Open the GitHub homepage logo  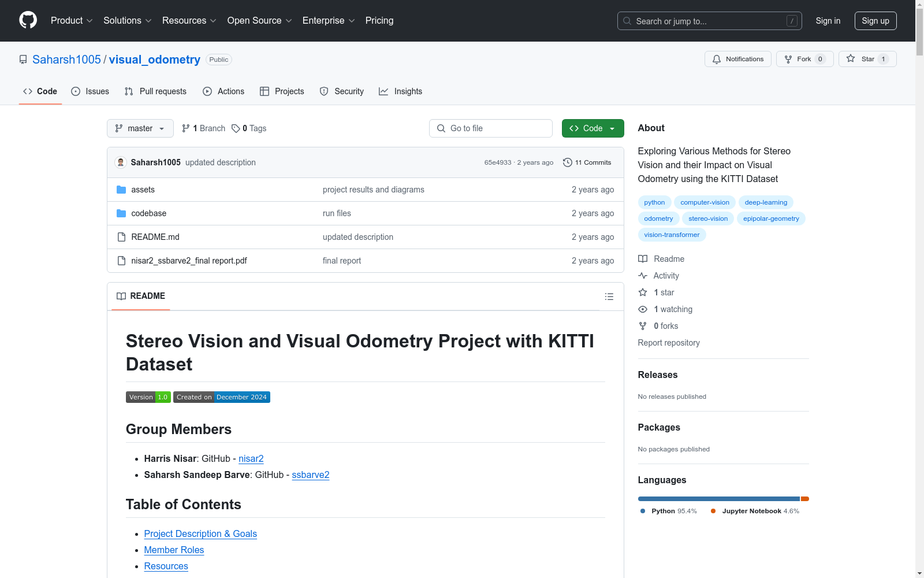pyautogui.click(x=28, y=20)
